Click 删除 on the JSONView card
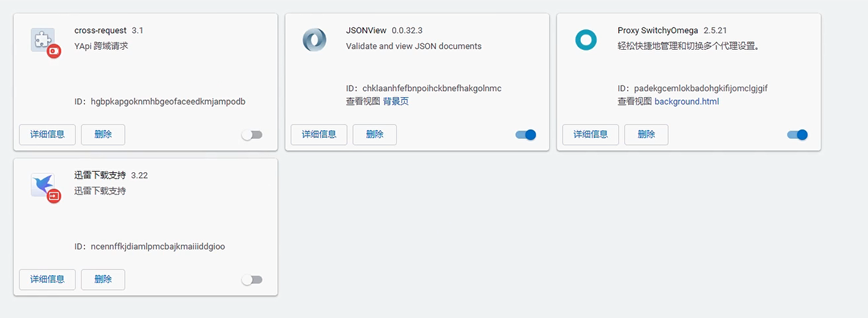 (x=375, y=134)
